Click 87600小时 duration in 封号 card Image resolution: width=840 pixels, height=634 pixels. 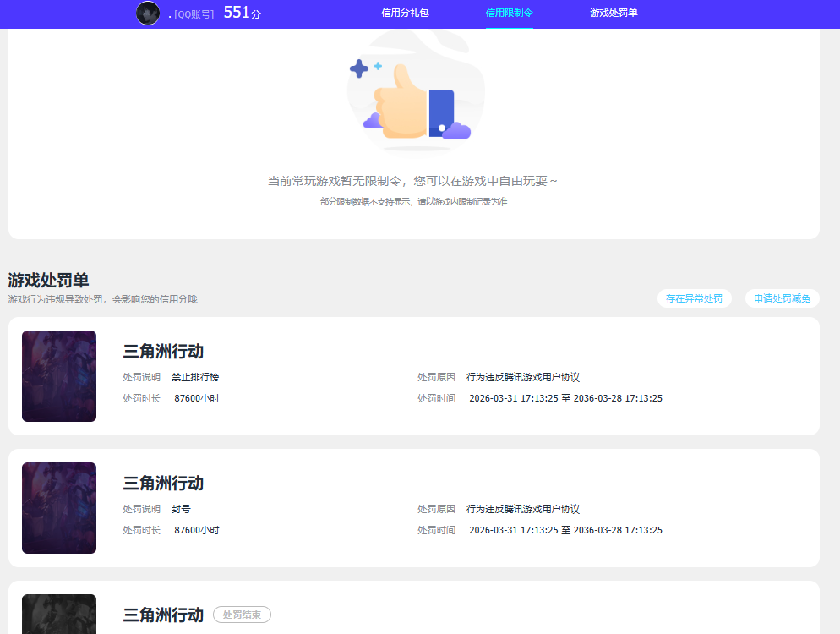pyautogui.click(x=197, y=530)
